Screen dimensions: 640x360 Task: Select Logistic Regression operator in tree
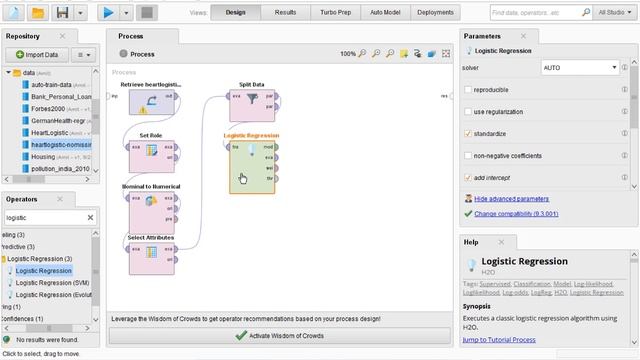click(44, 271)
